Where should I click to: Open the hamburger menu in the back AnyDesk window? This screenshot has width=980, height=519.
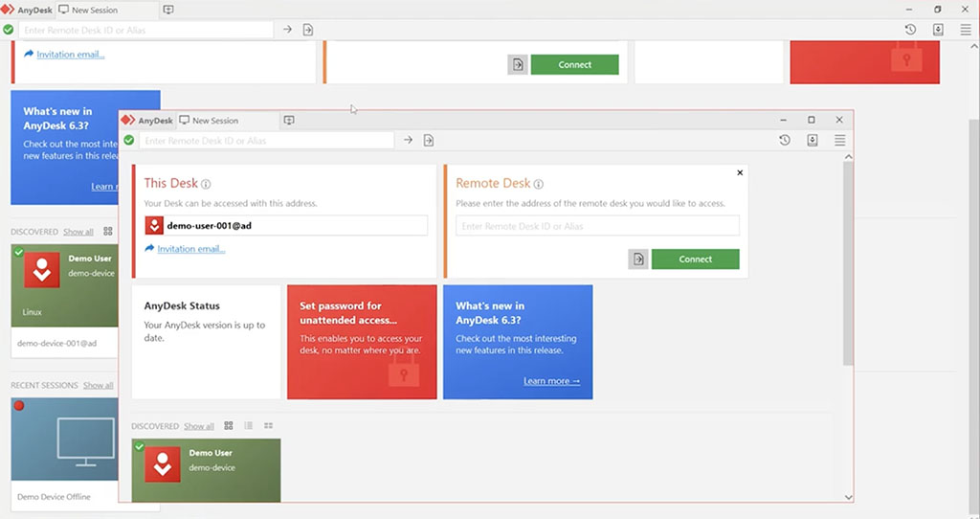pyautogui.click(x=966, y=30)
